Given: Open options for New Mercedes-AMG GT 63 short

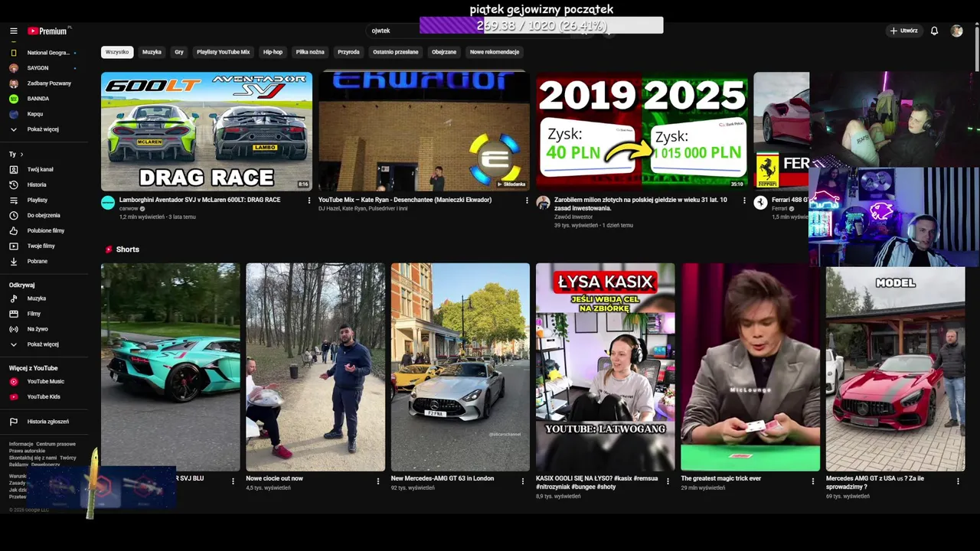Looking at the screenshot, I should coord(523,481).
